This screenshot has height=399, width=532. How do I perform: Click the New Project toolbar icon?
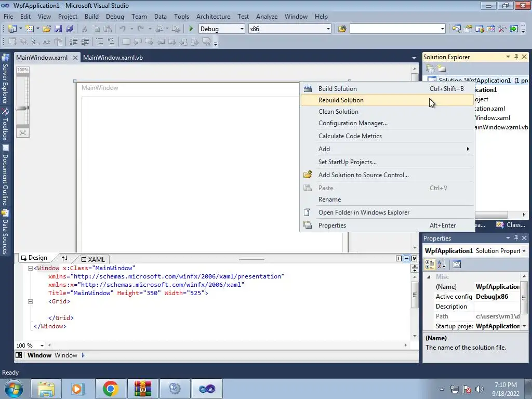12,29
